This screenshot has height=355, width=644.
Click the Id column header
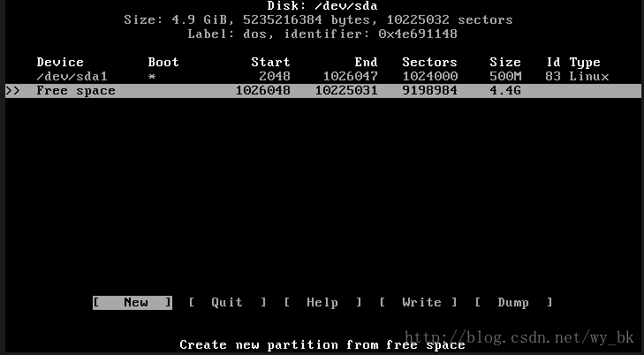click(553, 63)
